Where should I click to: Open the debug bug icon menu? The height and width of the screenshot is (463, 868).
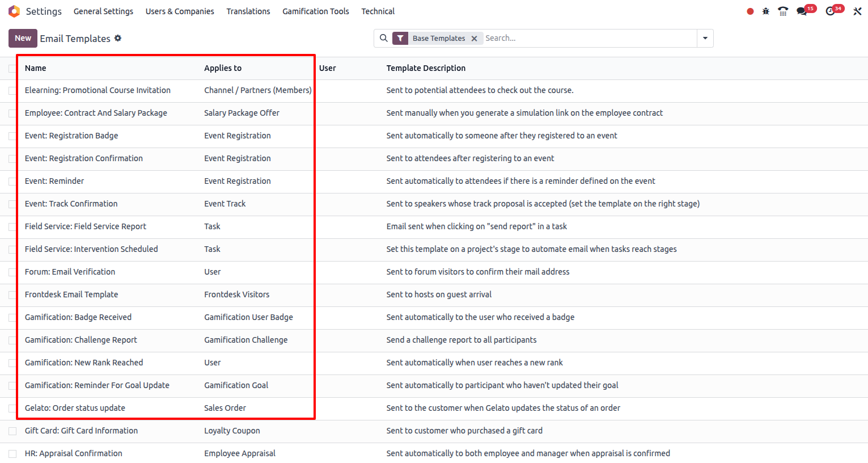coord(766,11)
